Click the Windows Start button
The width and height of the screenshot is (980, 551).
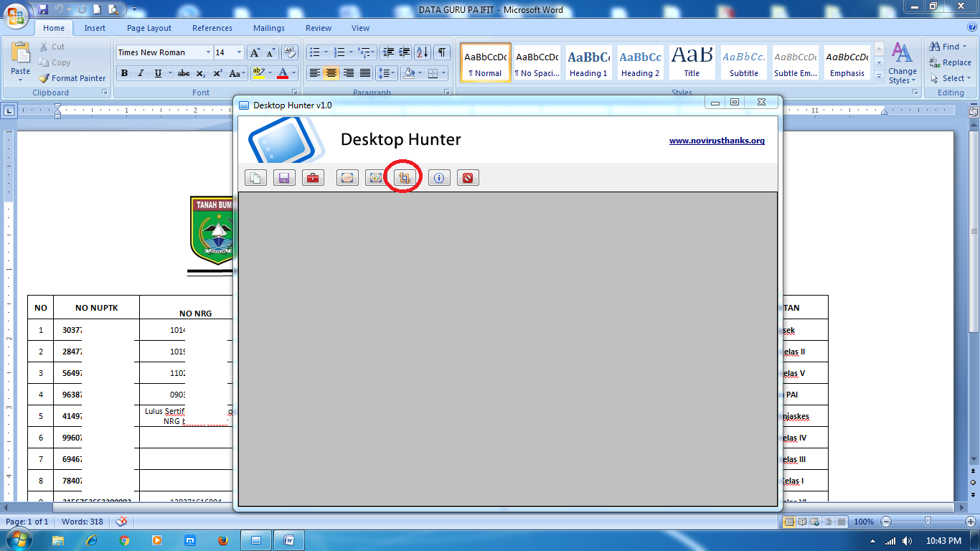point(18,540)
